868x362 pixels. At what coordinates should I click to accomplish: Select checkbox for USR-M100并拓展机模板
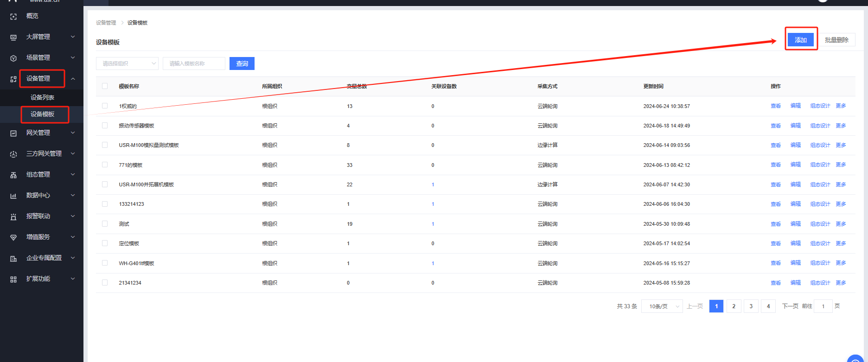(105, 184)
